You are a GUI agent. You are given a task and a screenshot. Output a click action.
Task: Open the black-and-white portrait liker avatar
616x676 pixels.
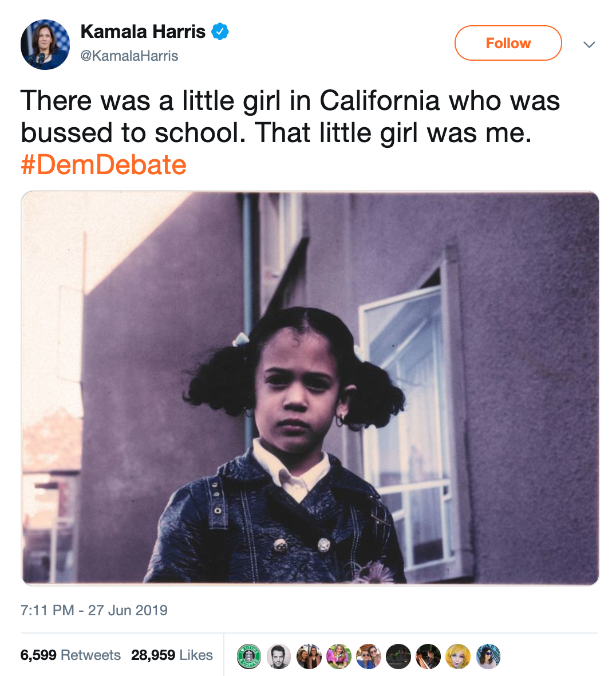(x=279, y=657)
